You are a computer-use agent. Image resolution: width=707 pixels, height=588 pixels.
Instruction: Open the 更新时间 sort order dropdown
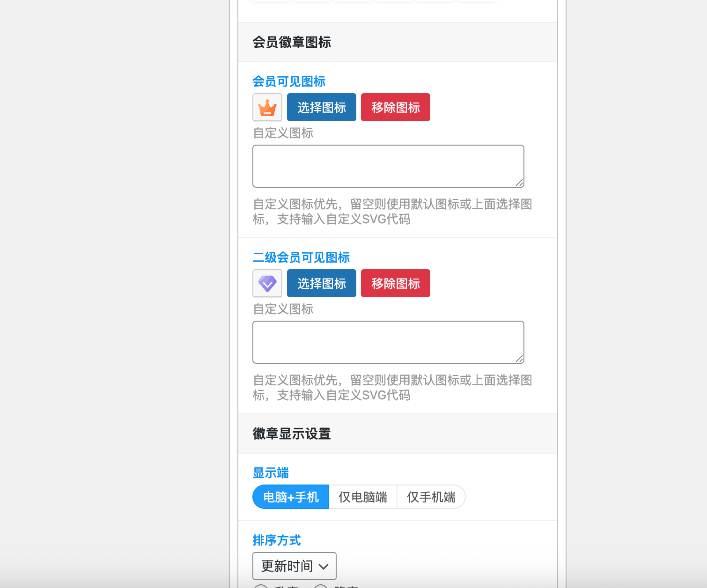click(294, 566)
